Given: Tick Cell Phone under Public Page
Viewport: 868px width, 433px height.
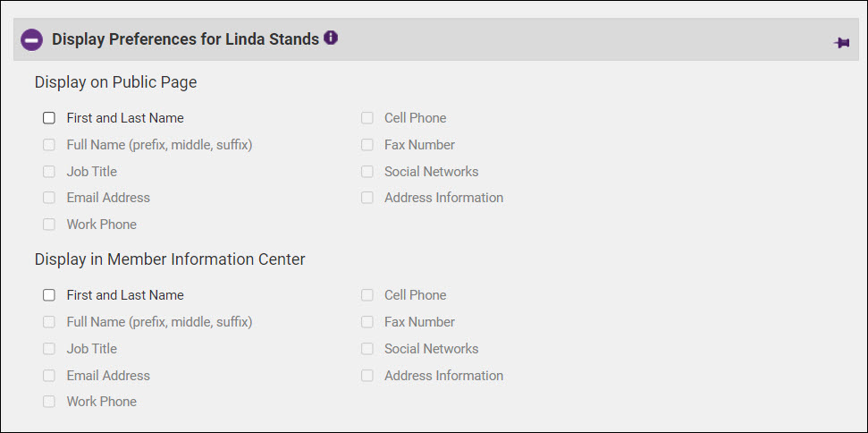Looking at the screenshot, I should [367, 118].
